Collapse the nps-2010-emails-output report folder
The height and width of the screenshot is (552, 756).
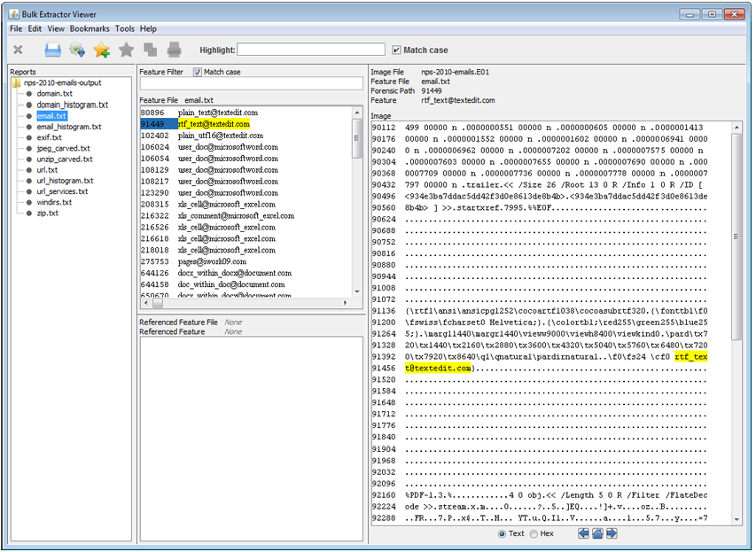click(18, 83)
